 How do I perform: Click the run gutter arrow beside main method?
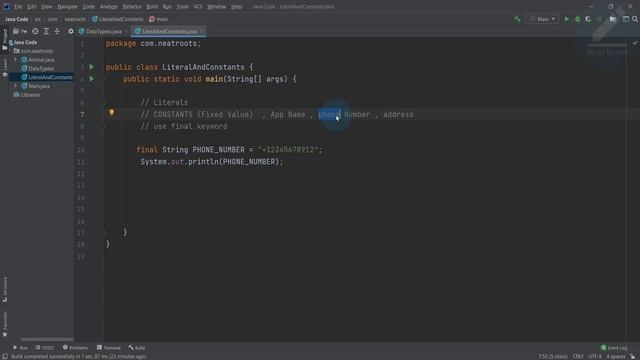92,79
